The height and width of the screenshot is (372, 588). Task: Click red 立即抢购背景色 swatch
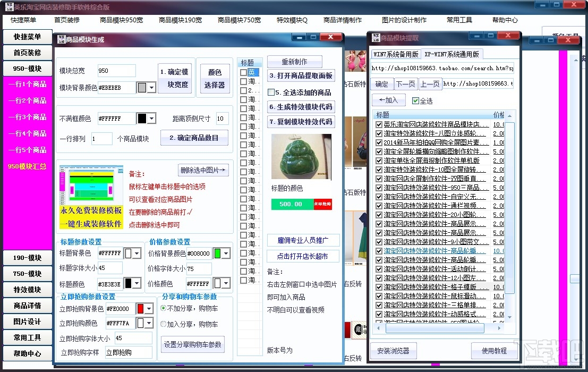point(141,309)
